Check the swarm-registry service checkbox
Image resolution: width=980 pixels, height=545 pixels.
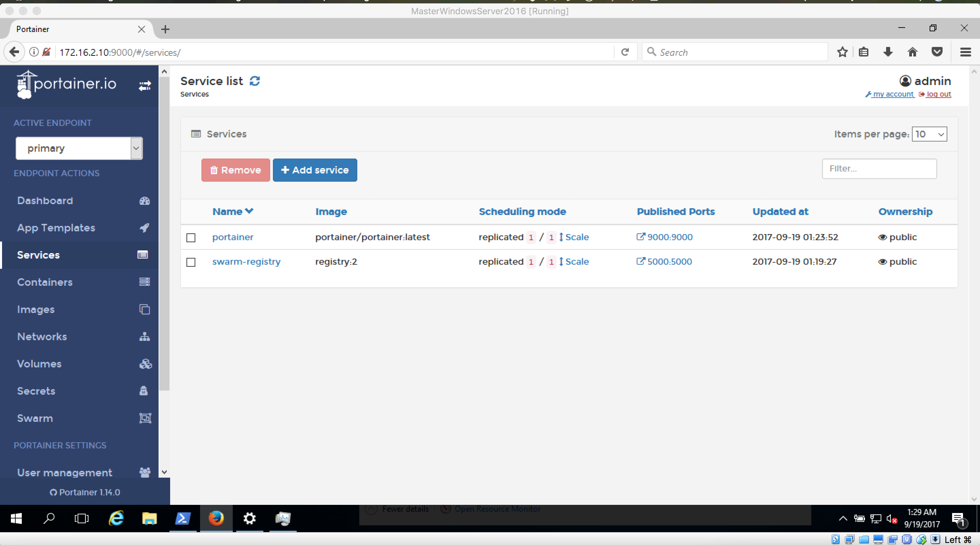[191, 262]
